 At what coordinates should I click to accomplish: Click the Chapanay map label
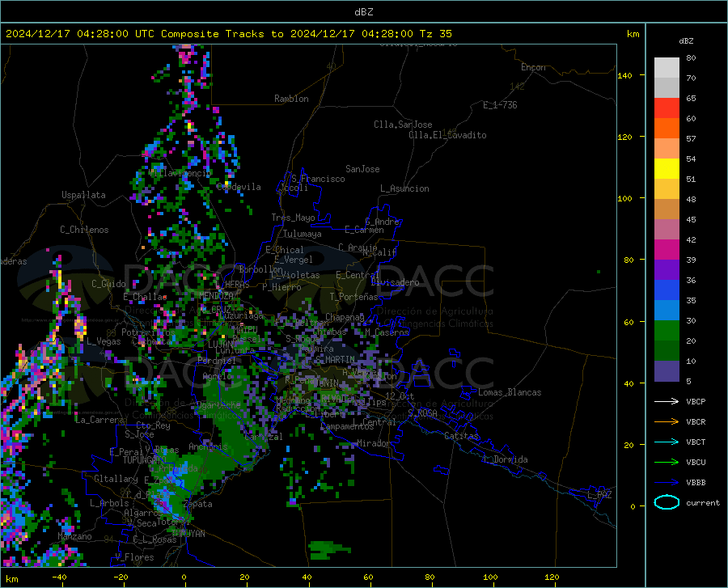[x=345, y=317]
